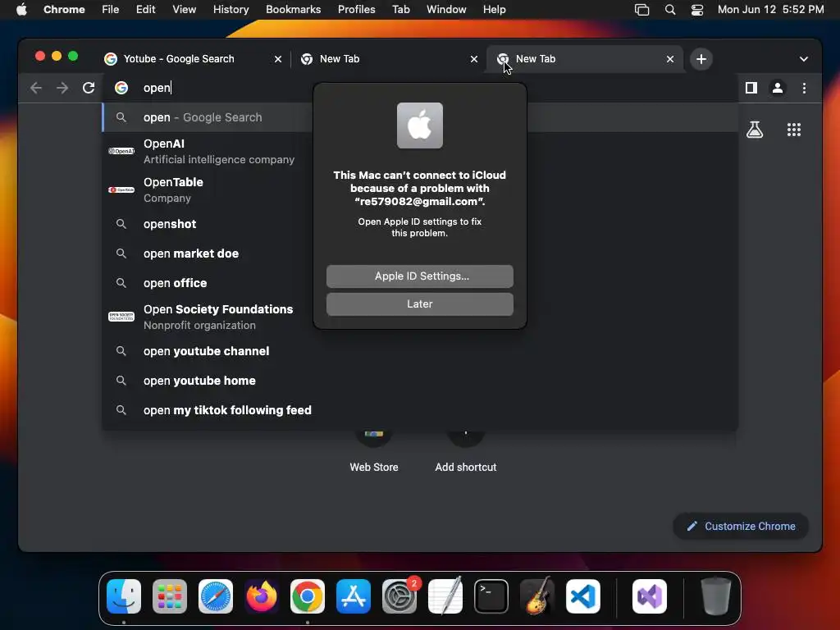Open the Chrome app menu
Image resolution: width=840 pixels, height=630 pixels.
pyautogui.click(x=64, y=10)
